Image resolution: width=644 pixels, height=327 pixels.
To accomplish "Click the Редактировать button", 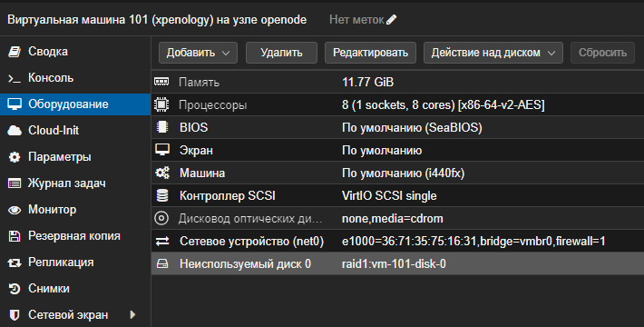I will [370, 53].
